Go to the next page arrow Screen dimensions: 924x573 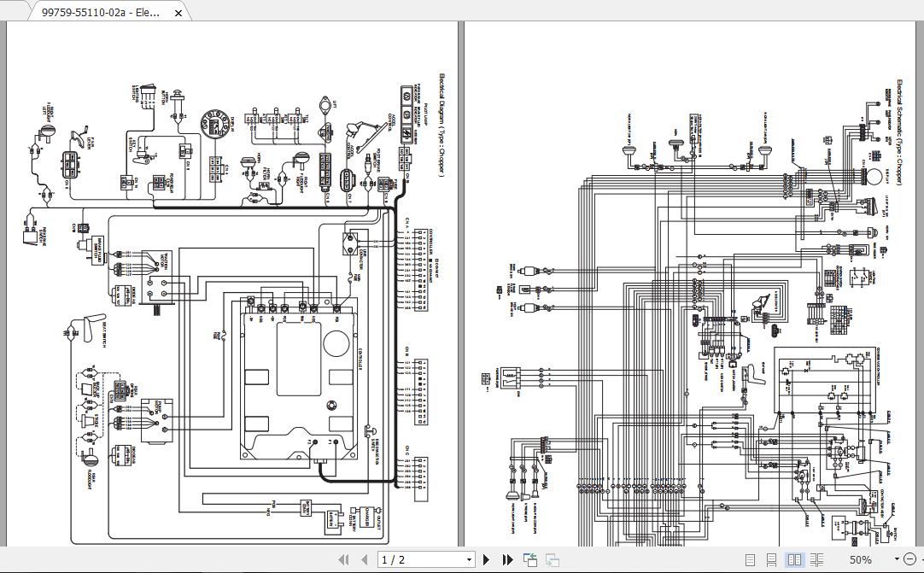pos(485,559)
